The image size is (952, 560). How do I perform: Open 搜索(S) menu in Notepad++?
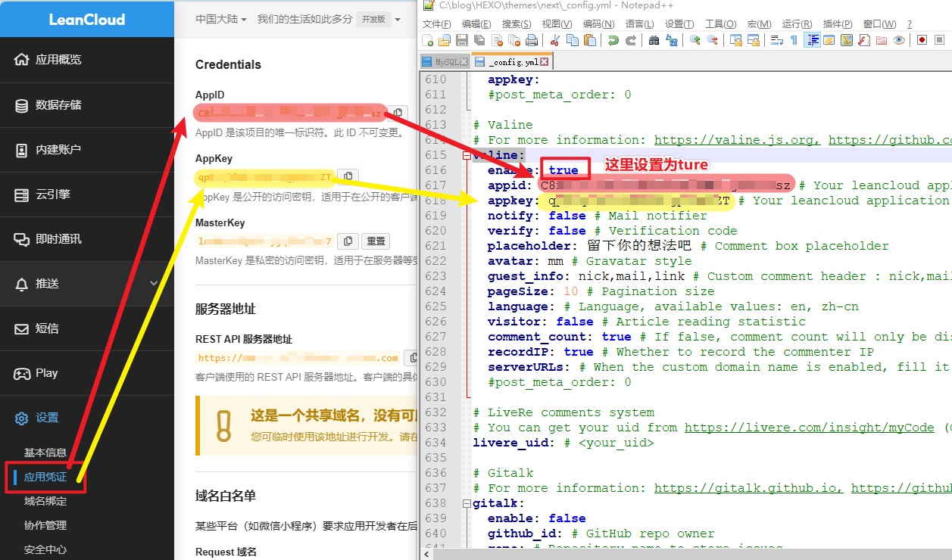coord(517,24)
